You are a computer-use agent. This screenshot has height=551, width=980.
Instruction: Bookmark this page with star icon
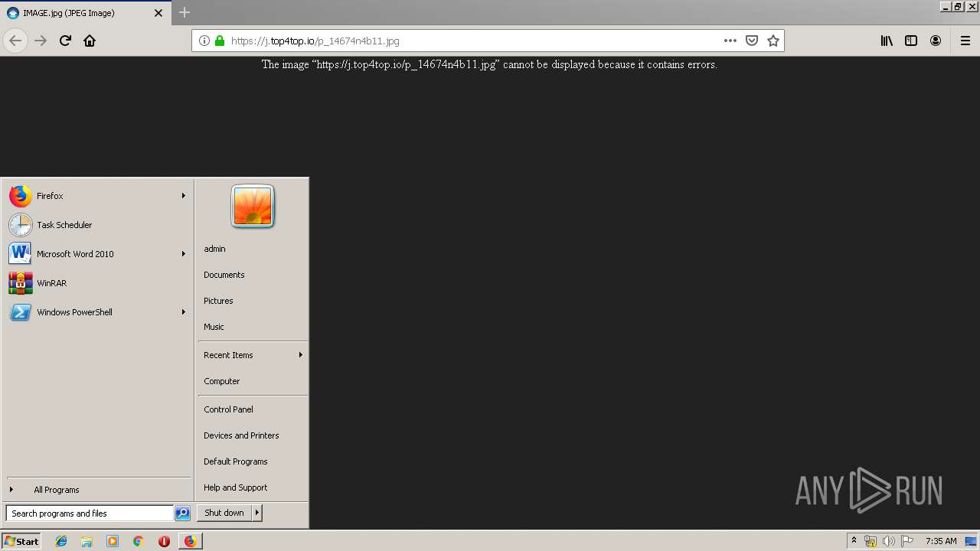(x=773, y=41)
